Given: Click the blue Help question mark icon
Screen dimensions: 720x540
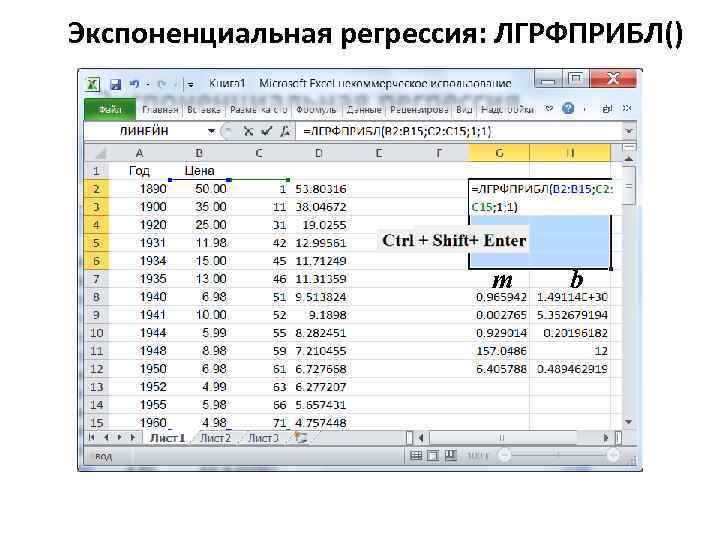Looking at the screenshot, I should 568,109.
